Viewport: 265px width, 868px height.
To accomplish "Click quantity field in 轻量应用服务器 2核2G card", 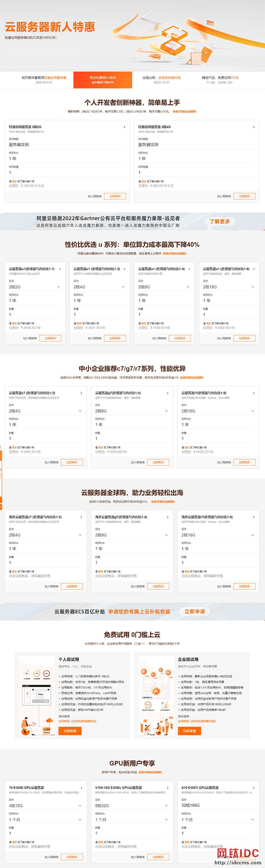I will coord(67,173).
